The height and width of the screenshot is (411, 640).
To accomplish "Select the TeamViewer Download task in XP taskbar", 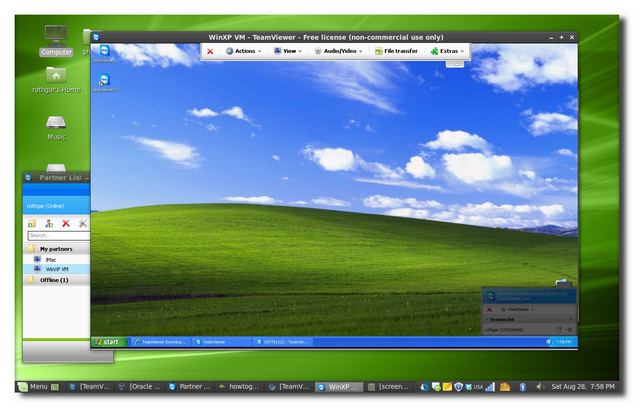I will click(x=160, y=342).
